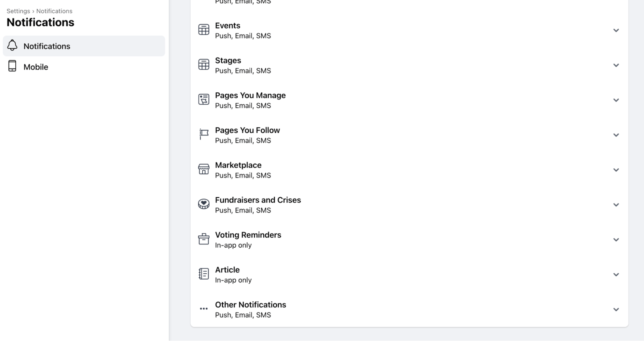
Task: Click the Voting Reminders ballot box icon
Action: 204,239
